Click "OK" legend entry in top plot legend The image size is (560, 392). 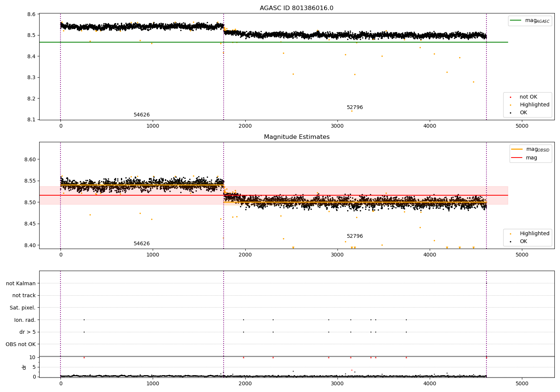[x=519, y=113]
